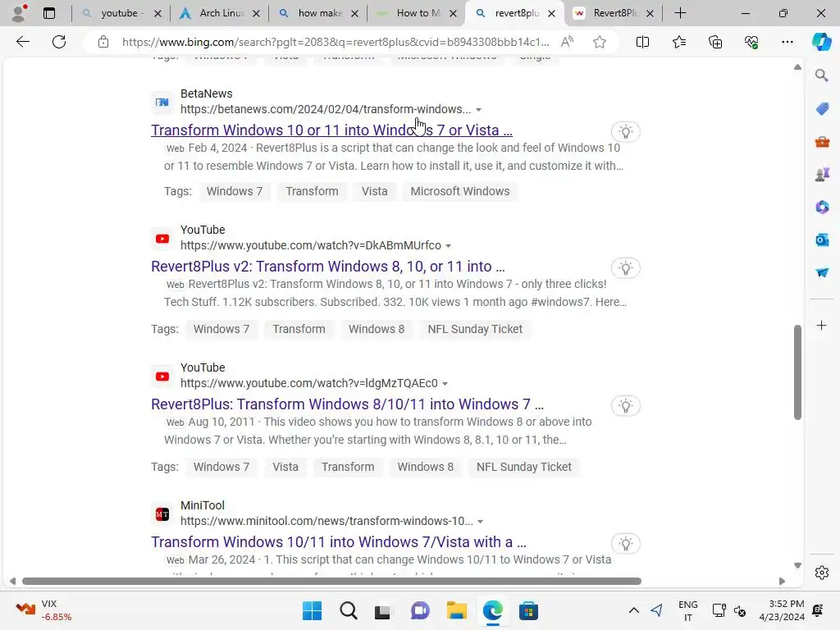Click the ENG IT language indicator

688,610
